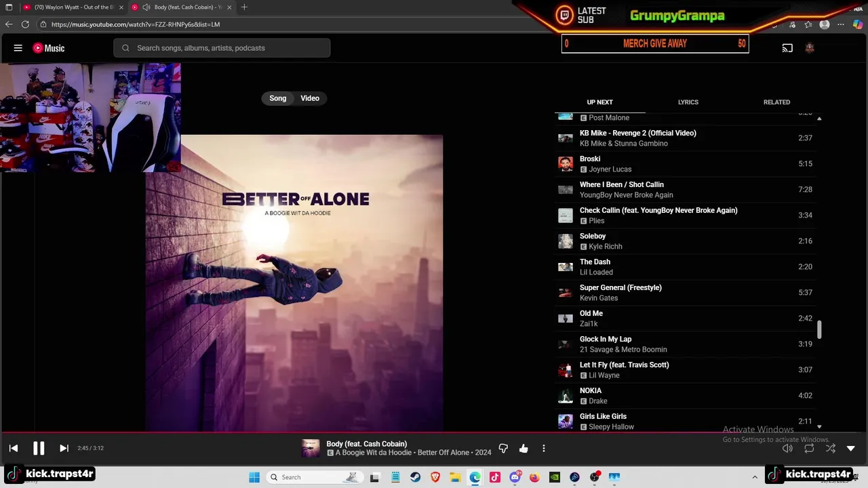This screenshot has width=868, height=488.
Task: Select the UP NEXT tab
Action: click(599, 102)
